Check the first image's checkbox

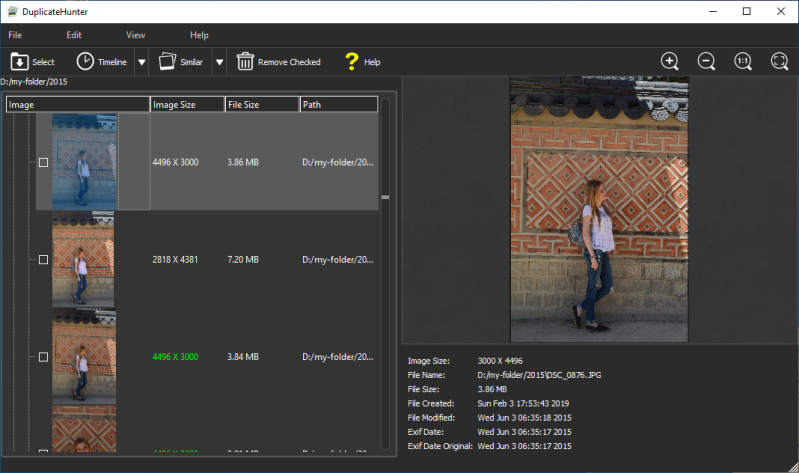click(x=43, y=162)
